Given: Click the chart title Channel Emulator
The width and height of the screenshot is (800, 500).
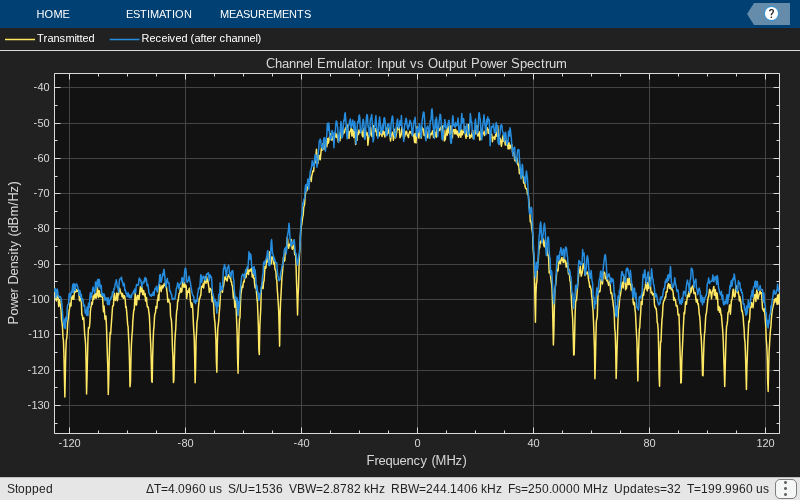Looking at the screenshot, I should click(416, 64).
